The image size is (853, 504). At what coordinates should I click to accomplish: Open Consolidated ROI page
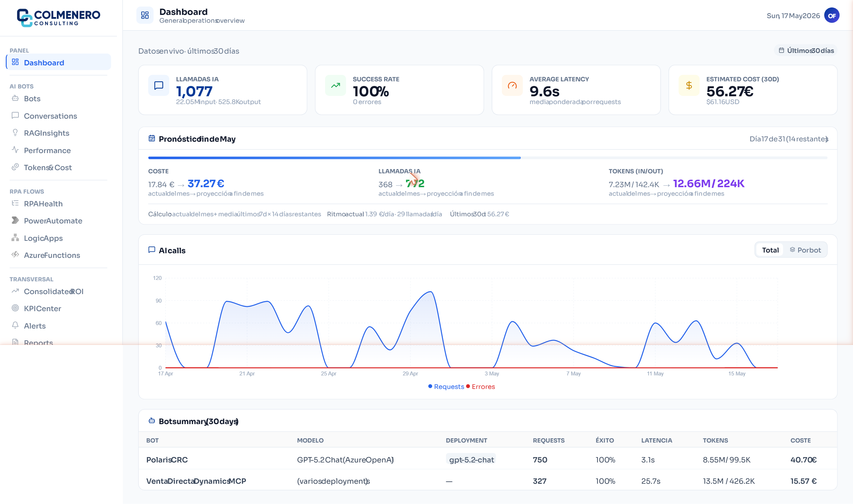59,291
